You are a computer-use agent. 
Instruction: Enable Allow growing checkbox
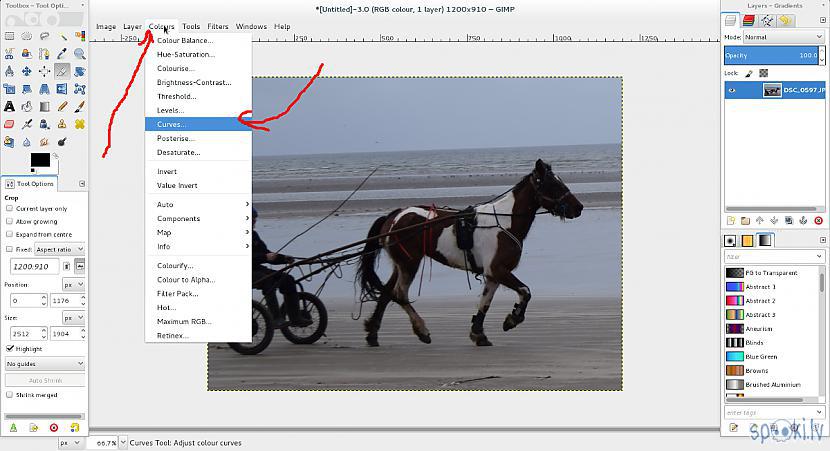[10, 221]
